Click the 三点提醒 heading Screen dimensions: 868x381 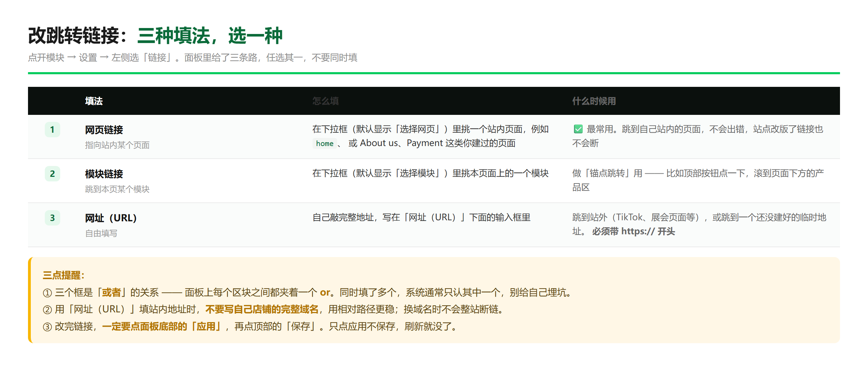tap(63, 275)
